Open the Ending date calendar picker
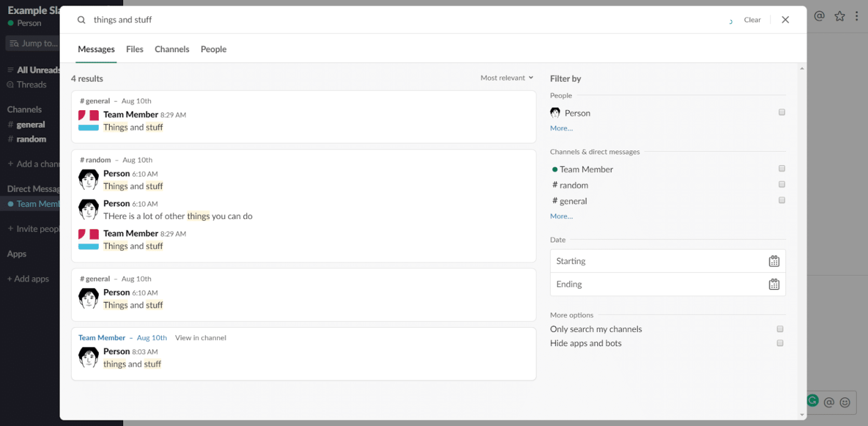 (774, 284)
